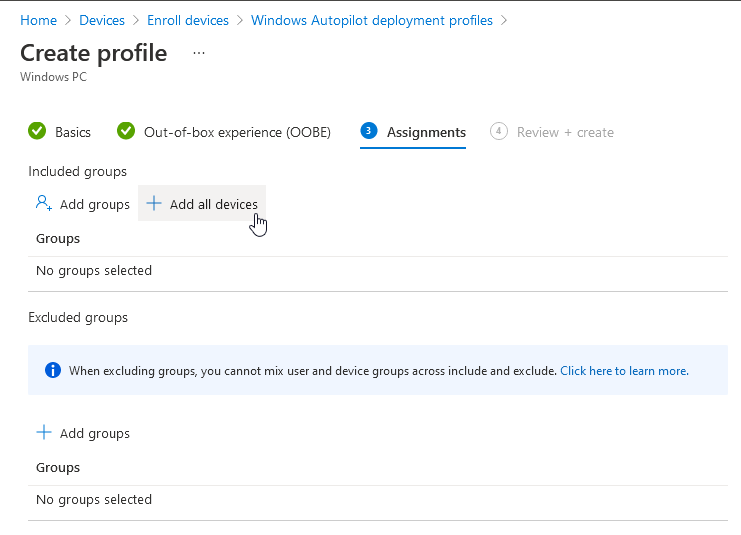This screenshot has width=741, height=535.
Task: Click the plus icon for Add all devices
Action: (x=154, y=203)
